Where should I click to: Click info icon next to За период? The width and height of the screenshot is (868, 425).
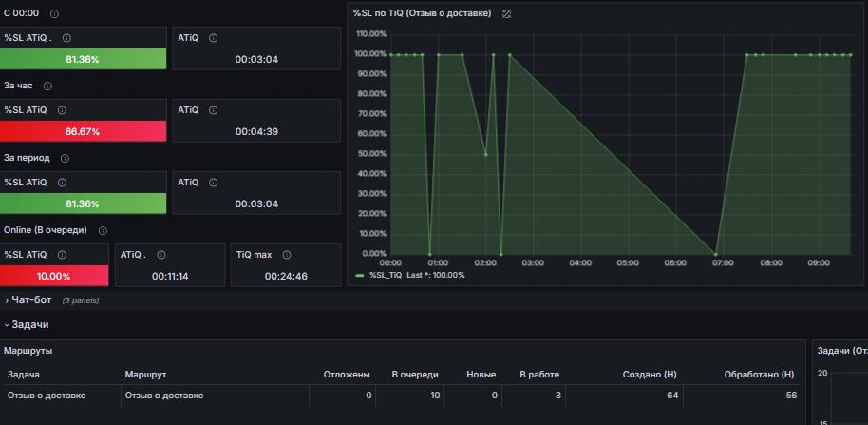coord(64,158)
